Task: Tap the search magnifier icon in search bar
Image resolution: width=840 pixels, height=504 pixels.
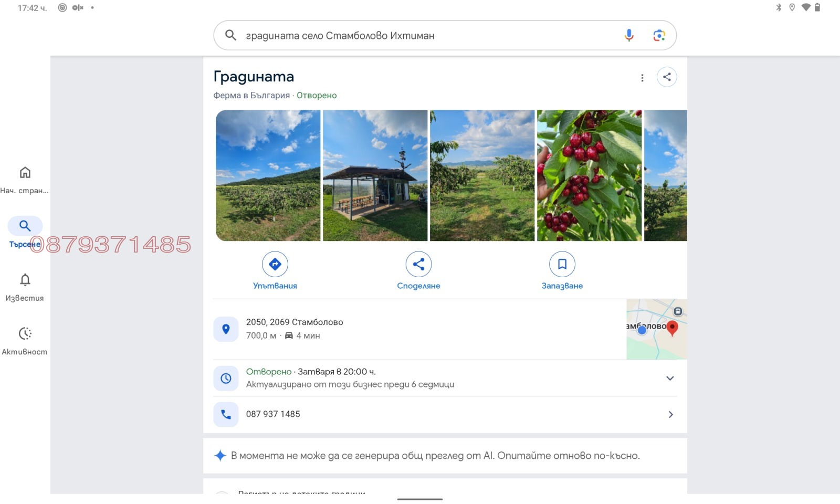Action: tap(230, 35)
